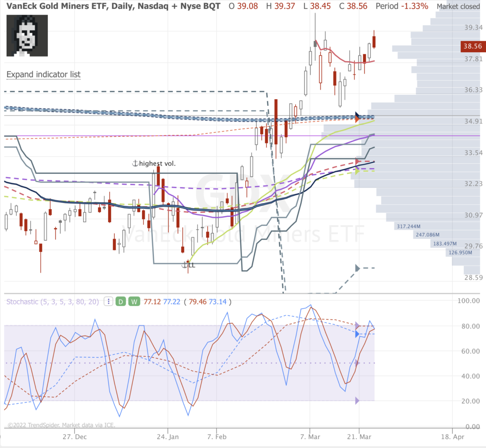Viewport: 486px width, 448px height.
Task: Expand indicator list
Action: (x=43, y=75)
